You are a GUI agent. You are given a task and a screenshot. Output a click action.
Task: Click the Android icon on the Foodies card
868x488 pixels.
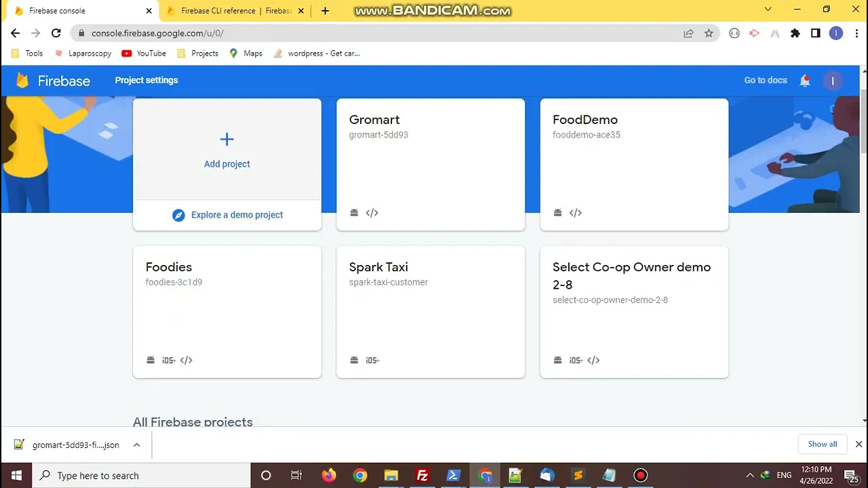[x=151, y=360]
